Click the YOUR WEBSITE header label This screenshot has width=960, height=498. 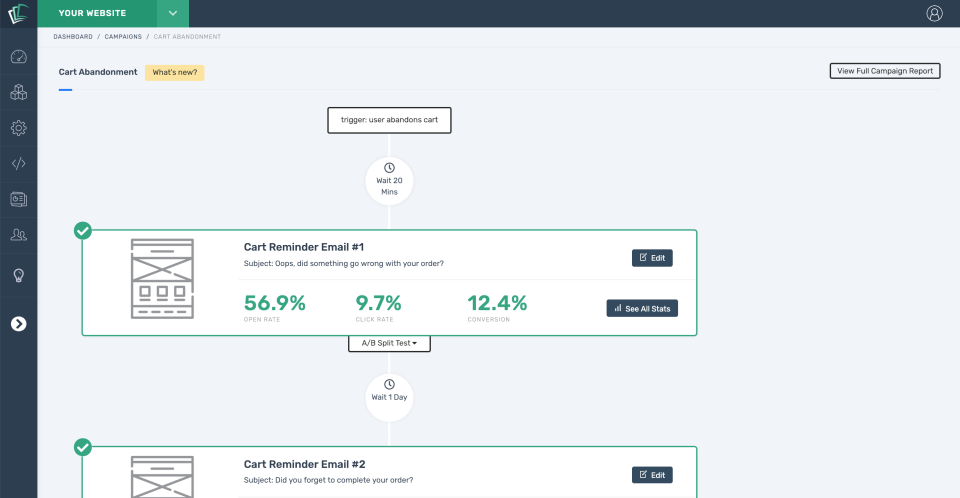[92, 13]
